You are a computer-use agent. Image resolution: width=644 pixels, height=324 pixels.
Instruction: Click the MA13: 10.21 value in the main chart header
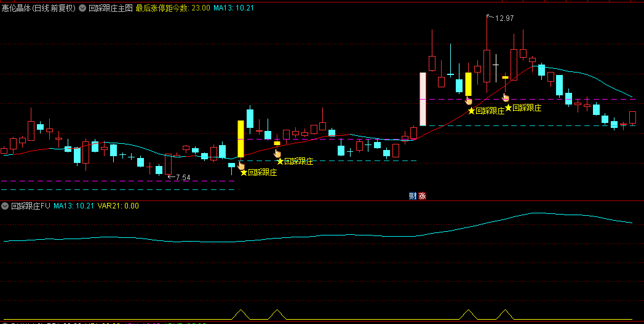pos(233,8)
